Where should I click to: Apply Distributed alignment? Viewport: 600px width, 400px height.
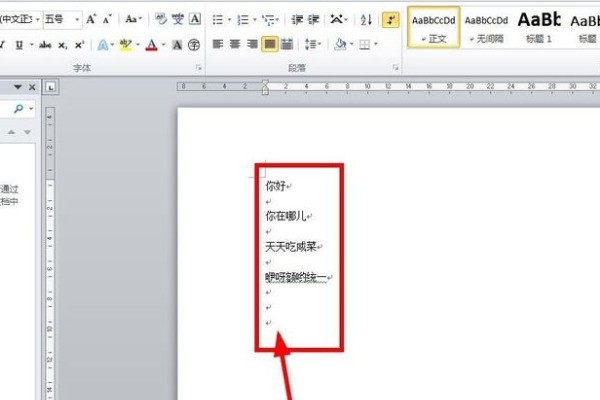pos(287,44)
